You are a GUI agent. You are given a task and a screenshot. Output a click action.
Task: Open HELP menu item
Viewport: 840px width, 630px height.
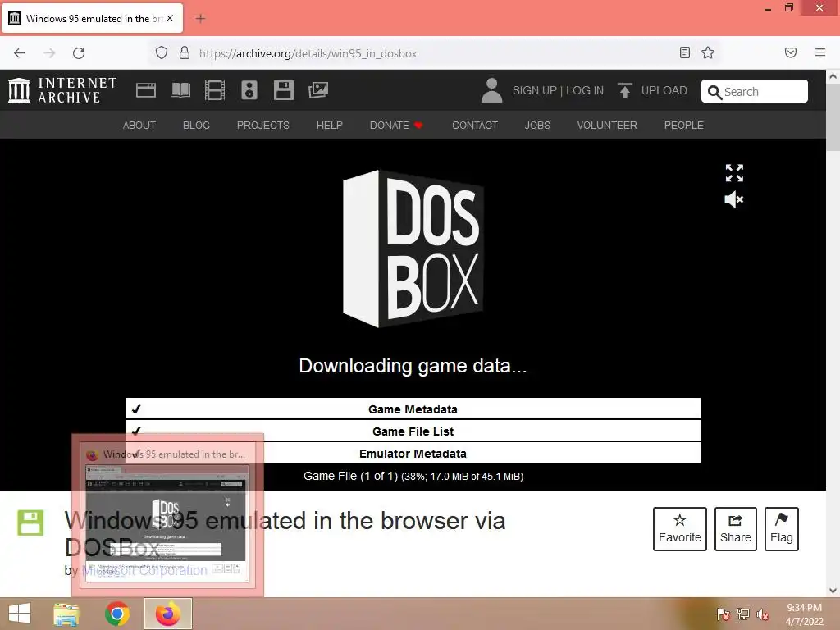coord(330,125)
